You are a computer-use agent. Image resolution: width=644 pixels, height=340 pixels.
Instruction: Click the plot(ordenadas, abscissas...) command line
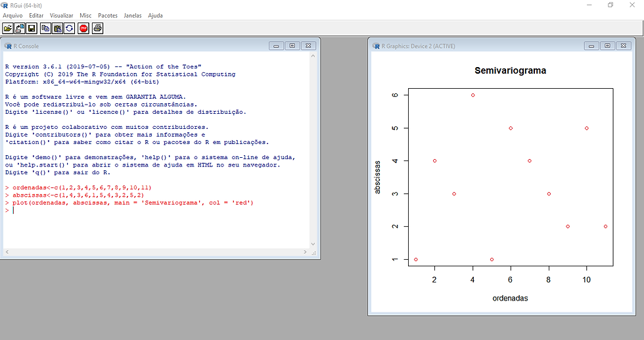tap(129, 203)
